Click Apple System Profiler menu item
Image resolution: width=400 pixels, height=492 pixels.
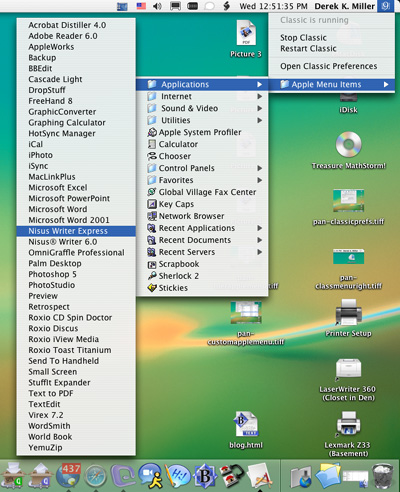coord(202,132)
